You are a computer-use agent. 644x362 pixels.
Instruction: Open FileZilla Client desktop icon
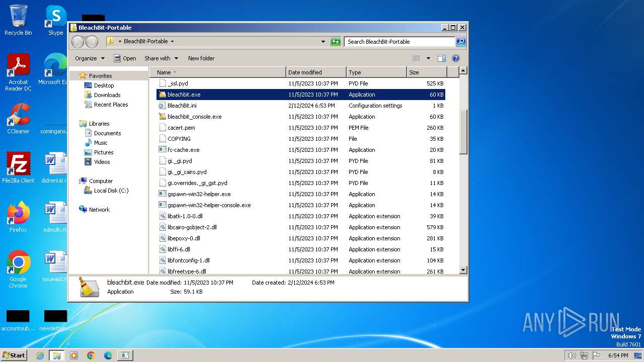pyautogui.click(x=18, y=168)
